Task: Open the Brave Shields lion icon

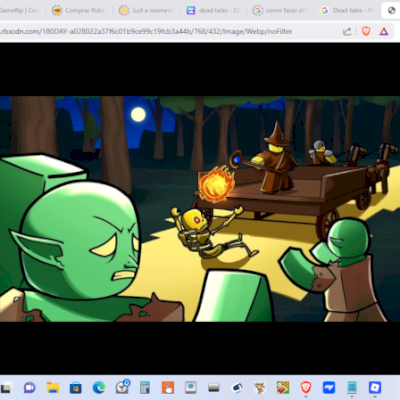Action: 366,31
